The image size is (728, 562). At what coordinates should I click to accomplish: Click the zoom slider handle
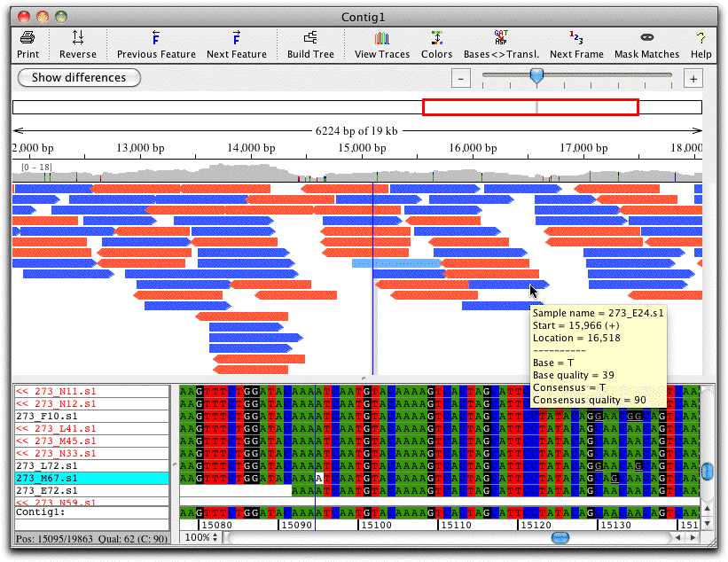coord(536,76)
